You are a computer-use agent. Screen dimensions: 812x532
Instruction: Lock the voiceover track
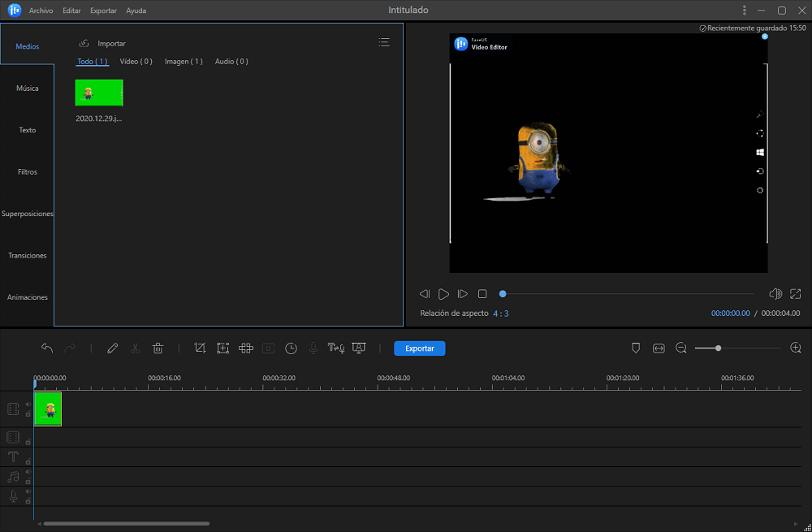pos(28,501)
